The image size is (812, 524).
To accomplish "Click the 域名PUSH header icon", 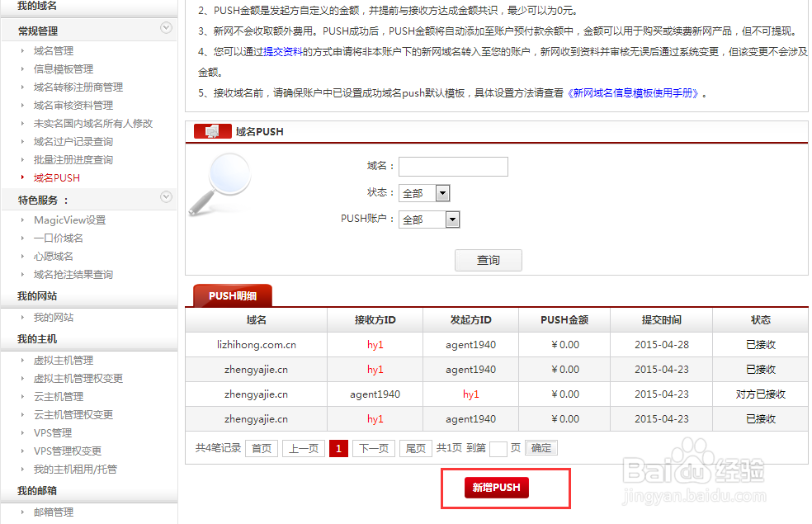I will (x=212, y=131).
